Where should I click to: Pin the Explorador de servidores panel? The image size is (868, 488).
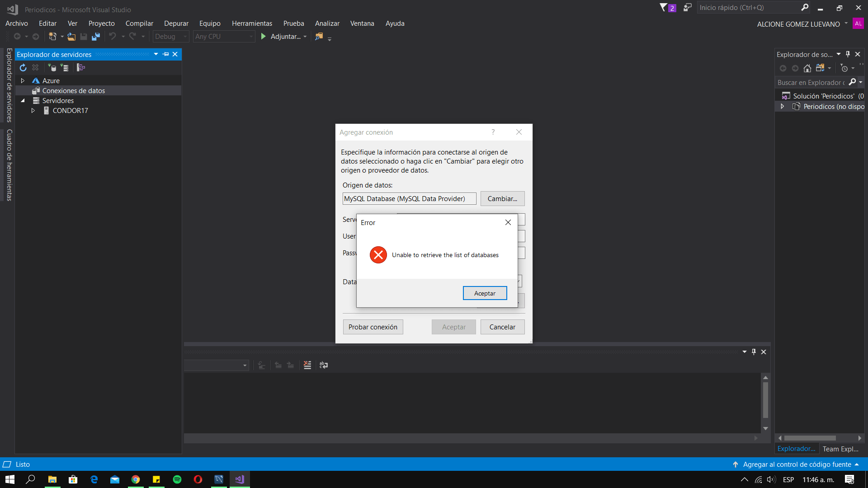coord(166,54)
